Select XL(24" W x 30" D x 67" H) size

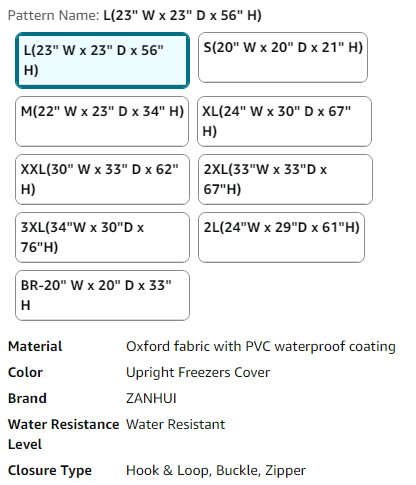point(284,121)
